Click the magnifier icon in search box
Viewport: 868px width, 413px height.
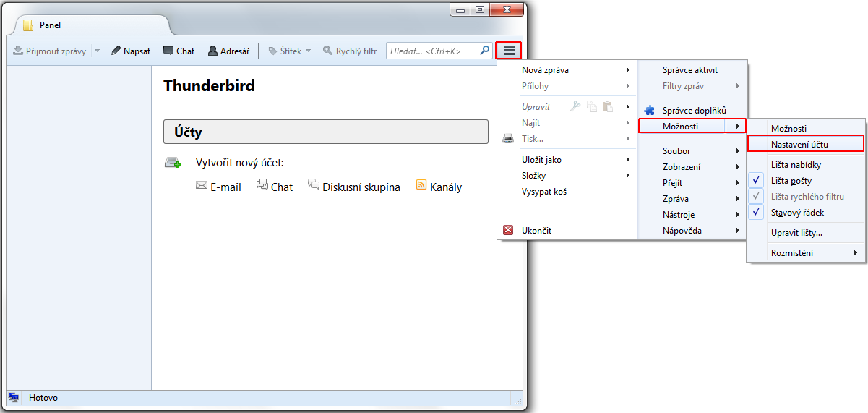tap(484, 51)
